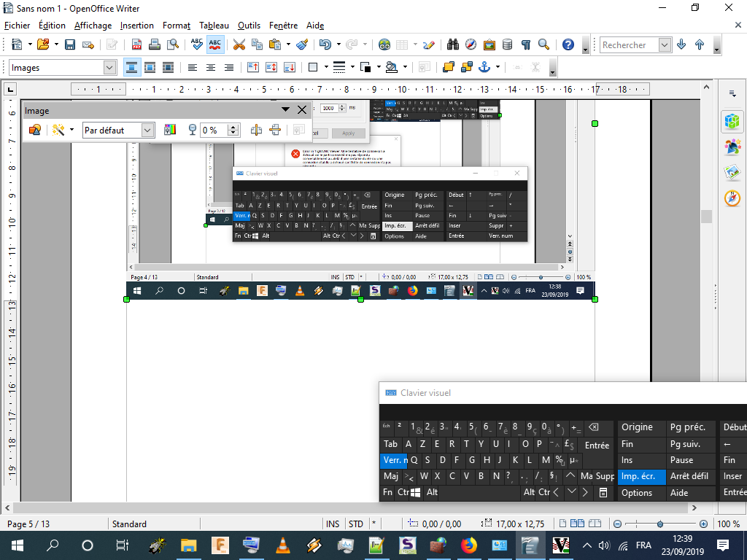Viewport: 747px width, 560px height.
Task: Open the Change Anchor dropdown arrow
Action: tap(498, 67)
